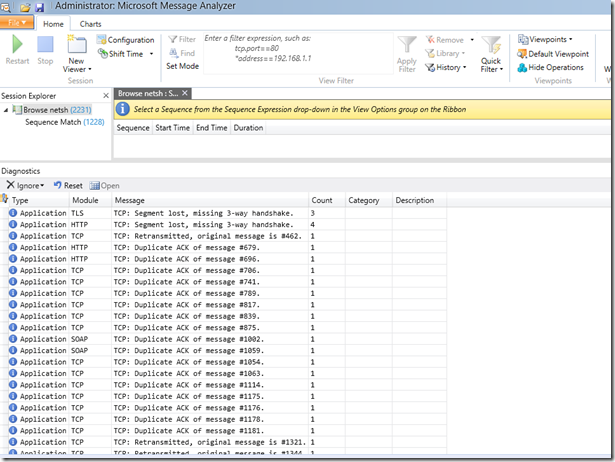This screenshot has height=462, width=615.
Task: Click the save disk icon in title bar
Action: 40,7
